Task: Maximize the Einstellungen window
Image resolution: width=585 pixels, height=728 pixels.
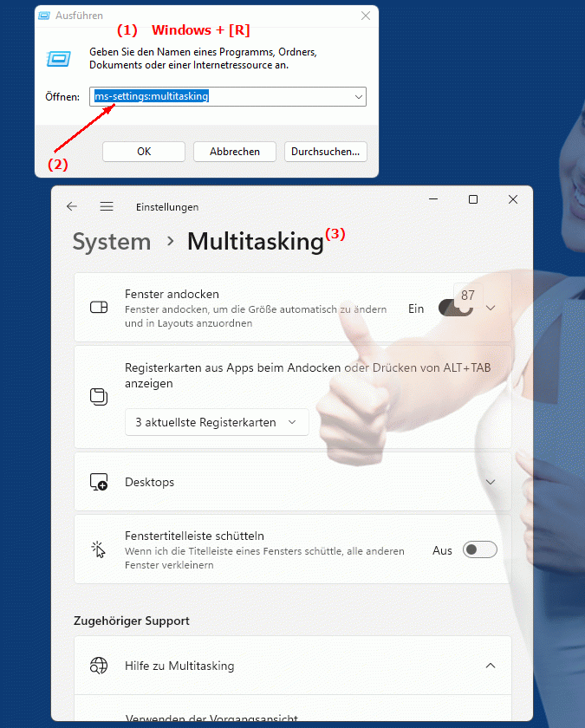Action: coord(473,199)
